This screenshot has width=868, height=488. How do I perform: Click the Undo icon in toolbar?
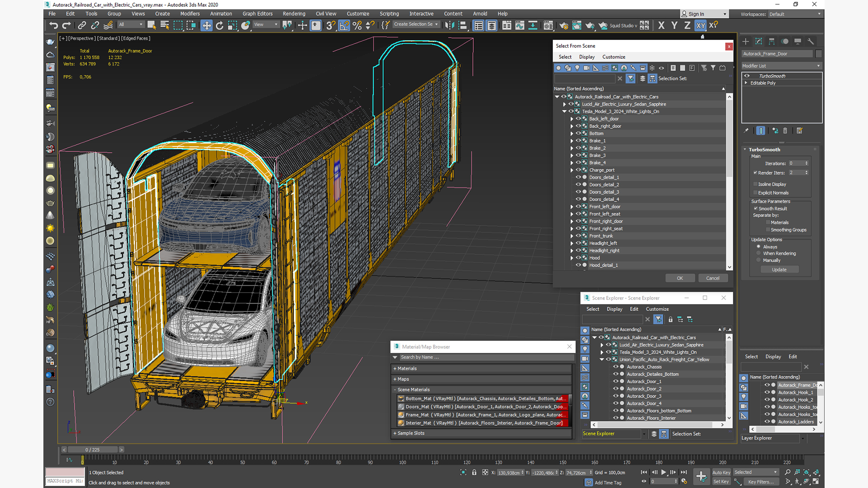coord(53,25)
